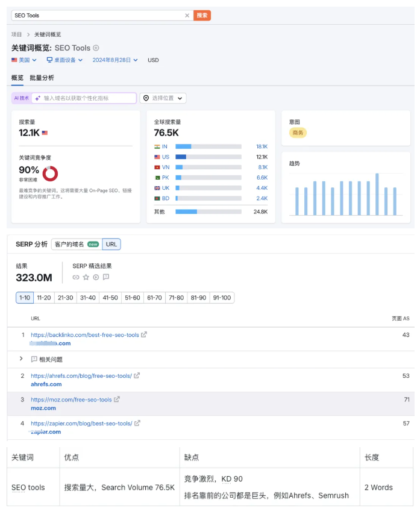This screenshot has height=508, width=420.
Task: Open the 桌面设备 device dropdown
Action: tap(64, 60)
